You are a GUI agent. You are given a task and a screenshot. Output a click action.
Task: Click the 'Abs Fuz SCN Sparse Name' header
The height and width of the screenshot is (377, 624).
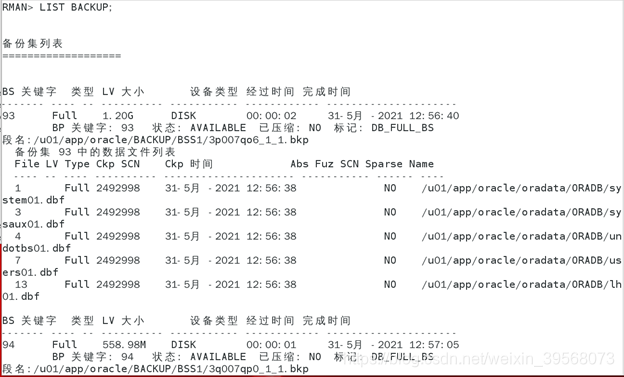coord(362,164)
